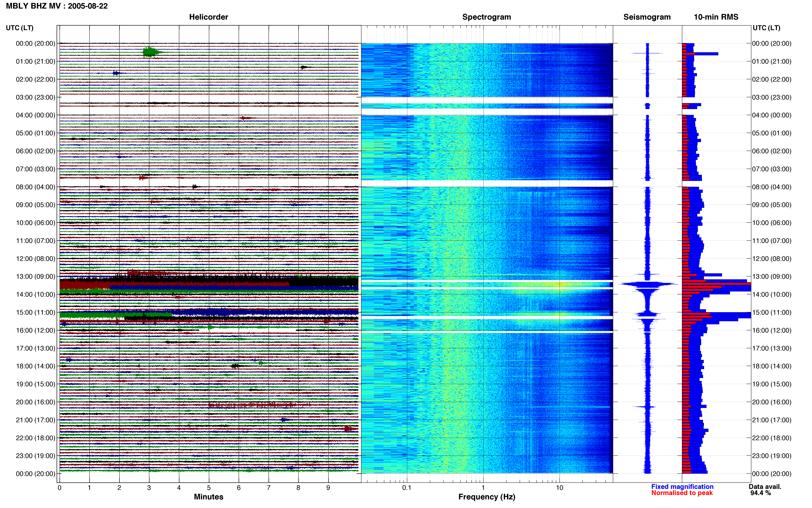Click the red 'Normalised to peak' legend text

tap(682, 493)
